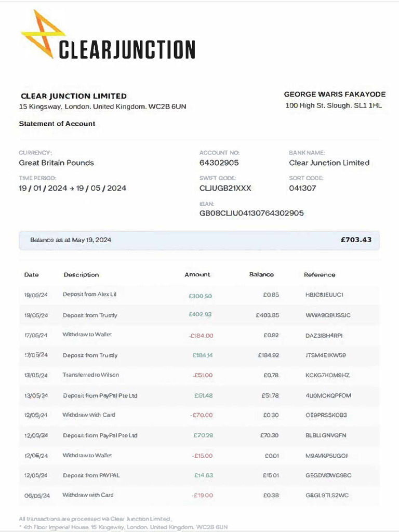Click the All transactions are processed footer note
Screen dimensions: 399x532
[96, 519]
